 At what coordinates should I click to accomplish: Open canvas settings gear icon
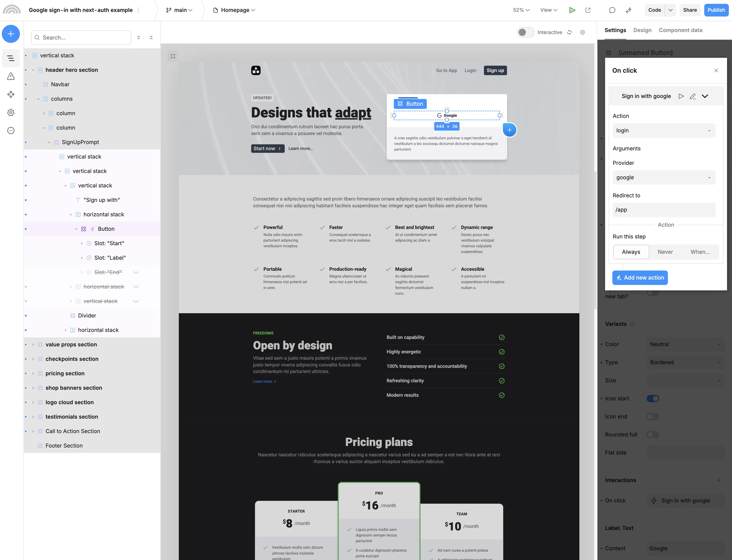pyautogui.click(x=582, y=32)
